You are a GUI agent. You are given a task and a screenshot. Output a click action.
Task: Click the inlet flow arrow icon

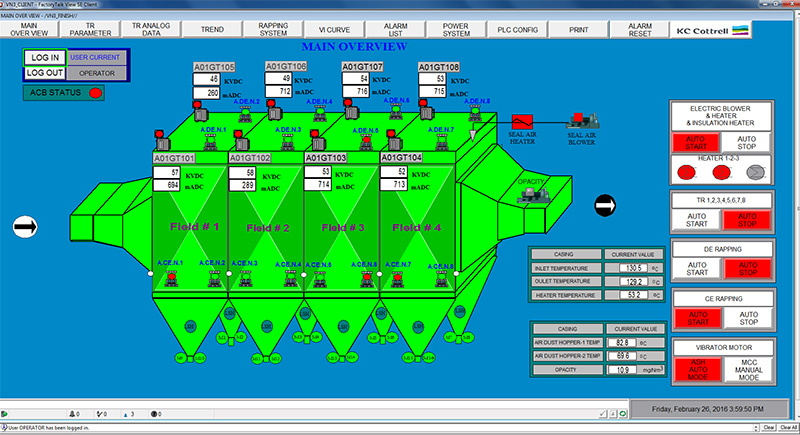[25, 228]
